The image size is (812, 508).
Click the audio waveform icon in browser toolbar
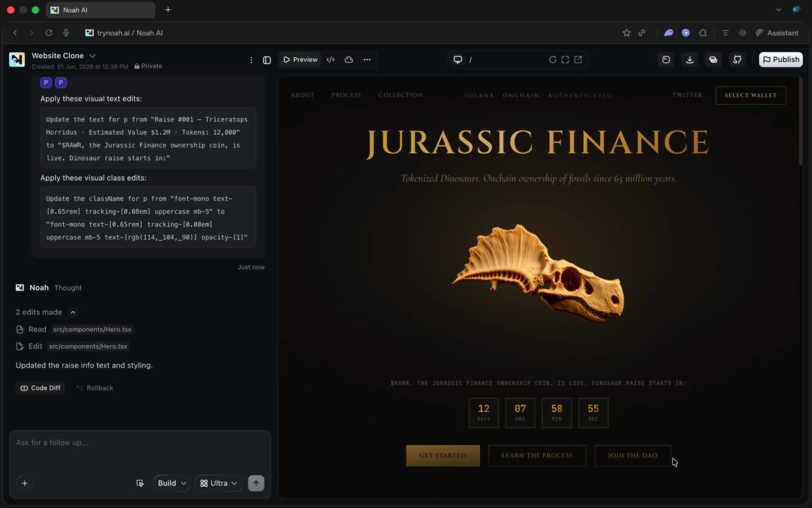point(743,32)
